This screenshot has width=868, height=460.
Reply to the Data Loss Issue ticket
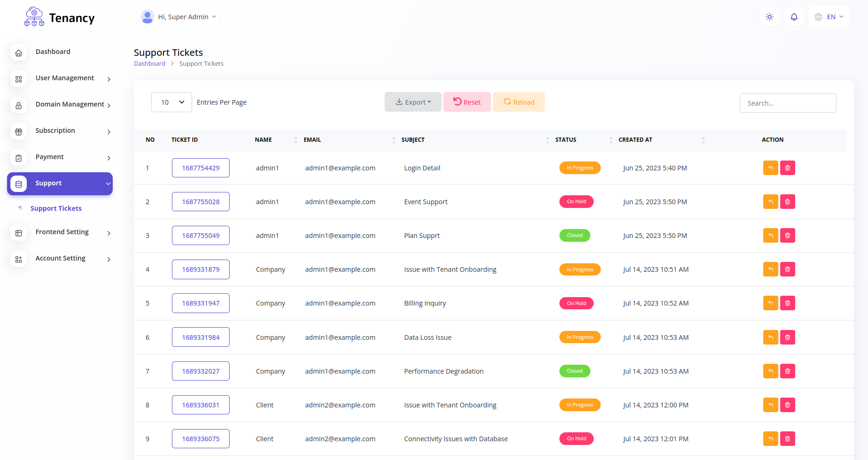pos(771,337)
